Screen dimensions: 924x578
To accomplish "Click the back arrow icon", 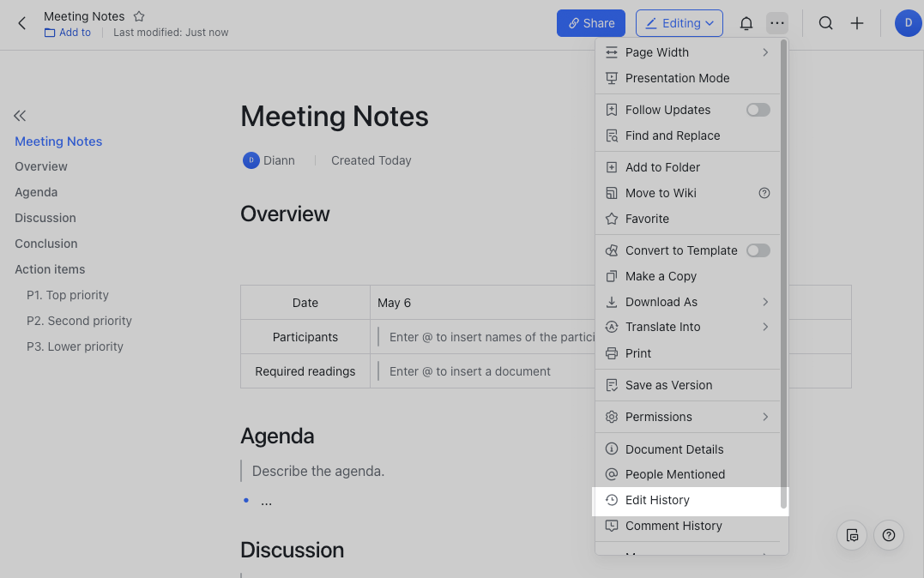I will click(x=22, y=23).
